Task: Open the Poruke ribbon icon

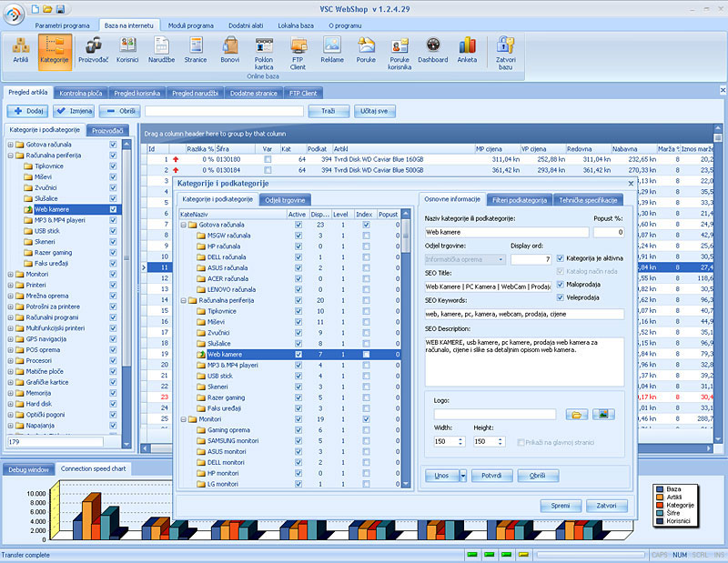Action: click(x=367, y=51)
